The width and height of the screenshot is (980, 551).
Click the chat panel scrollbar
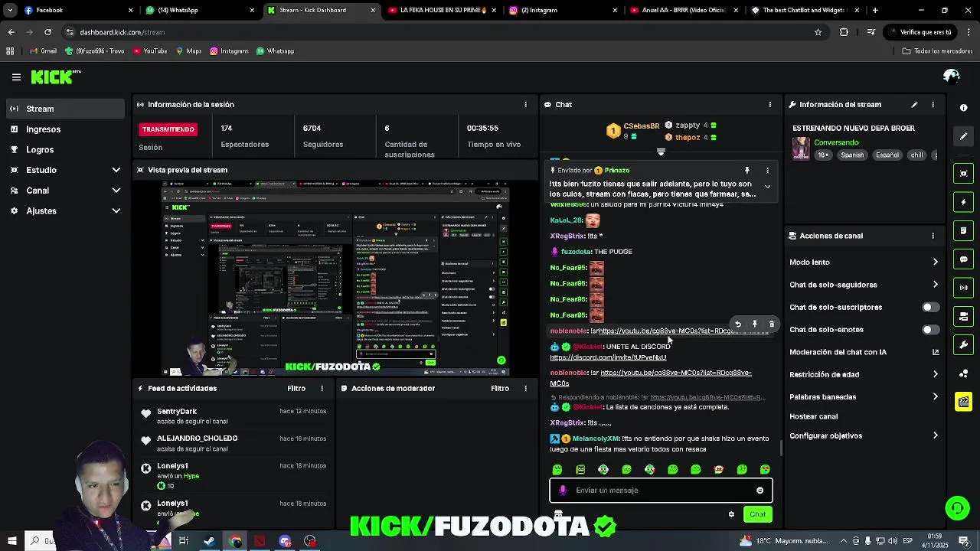click(780, 447)
